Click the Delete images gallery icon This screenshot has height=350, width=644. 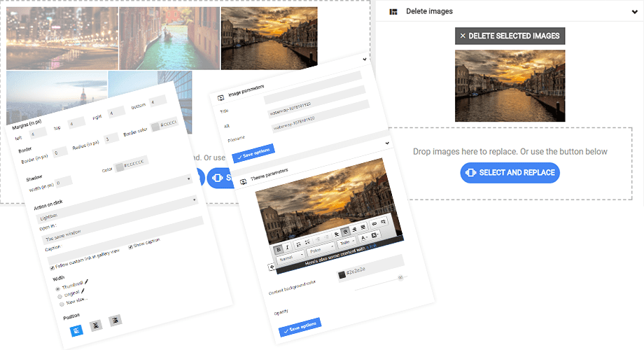393,12
